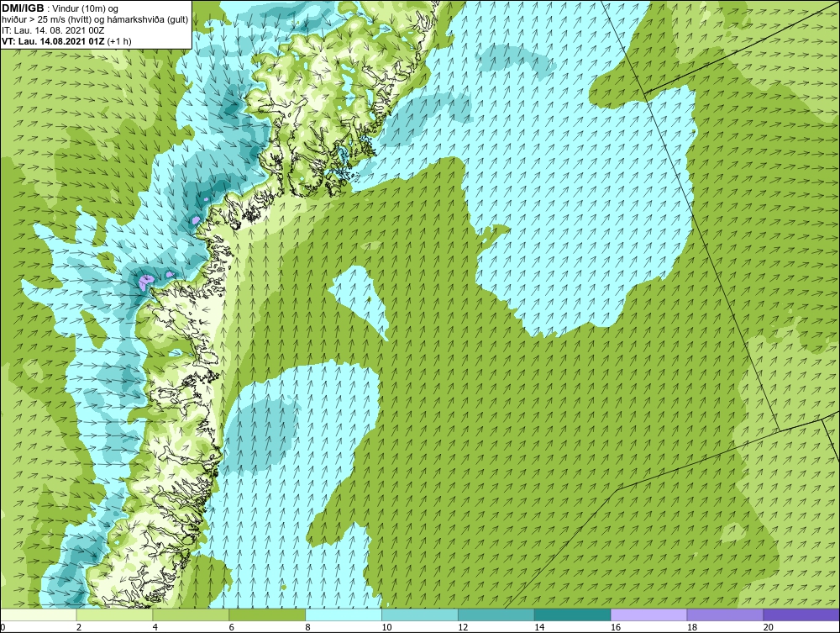
Task: Click the legend scale label '18'
Action: coord(692,627)
